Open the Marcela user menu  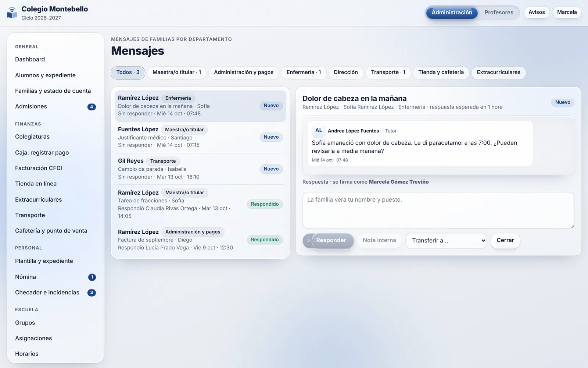pyautogui.click(x=567, y=13)
